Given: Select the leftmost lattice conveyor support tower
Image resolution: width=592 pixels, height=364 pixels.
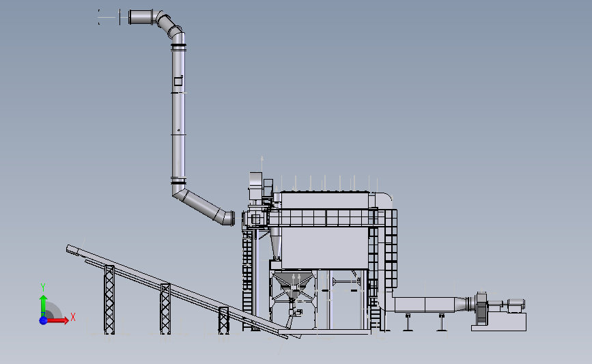Looking at the screenshot, I should [x=109, y=299].
